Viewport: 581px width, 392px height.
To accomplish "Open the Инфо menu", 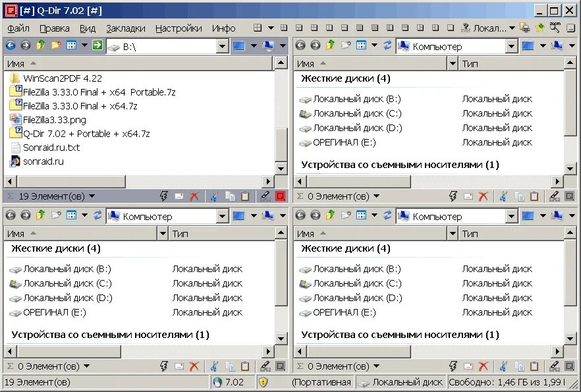I will click(x=223, y=28).
